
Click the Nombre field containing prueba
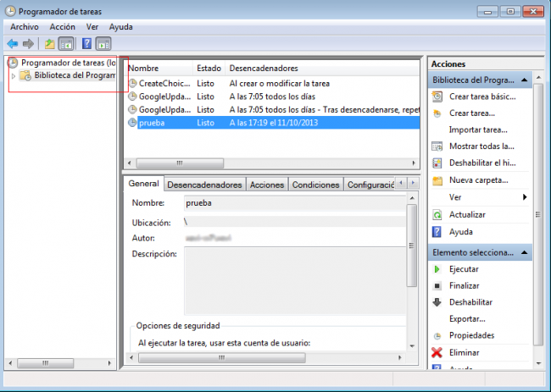295,203
